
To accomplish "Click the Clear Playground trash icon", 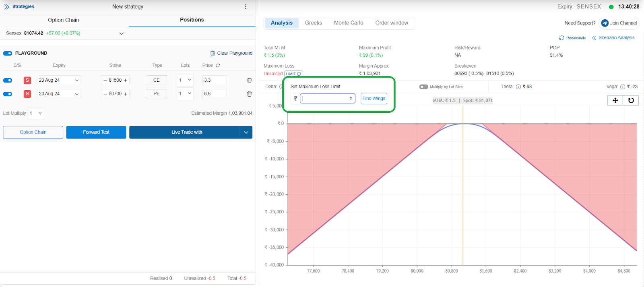I will click(x=213, y=53).
